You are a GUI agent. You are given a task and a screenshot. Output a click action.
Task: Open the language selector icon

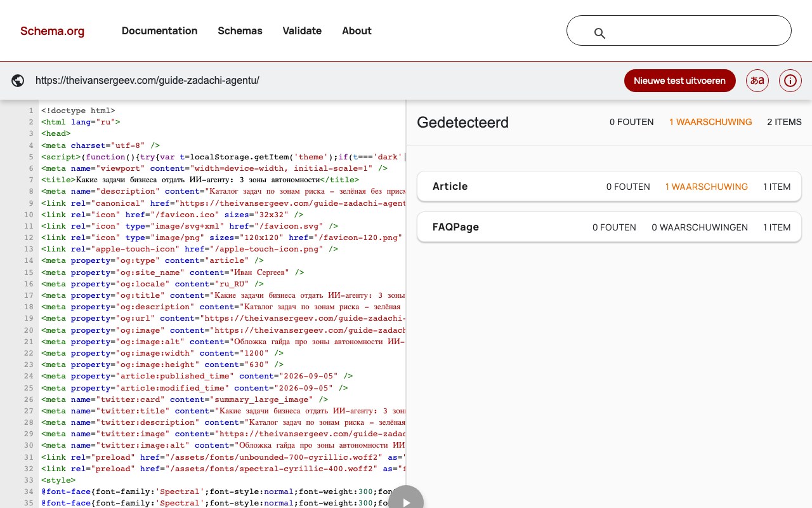pyautogui.click(x=757, y=81)
